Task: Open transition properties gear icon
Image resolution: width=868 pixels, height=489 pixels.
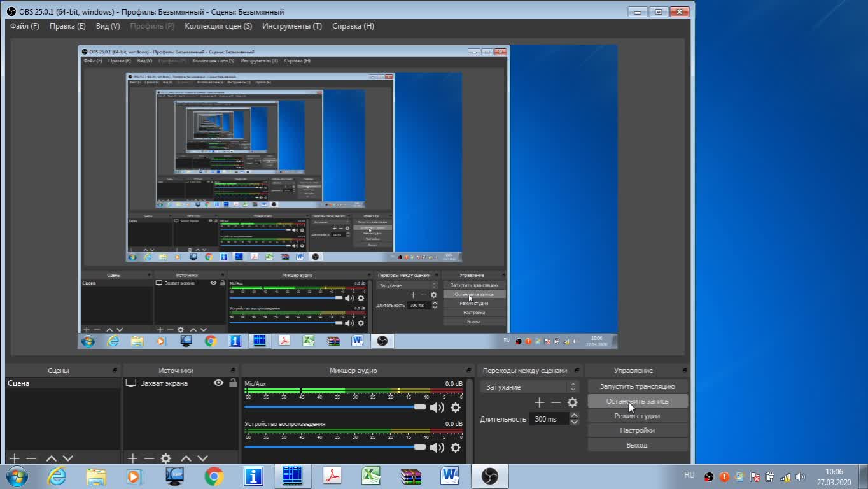Action: (x=572, y=402)
